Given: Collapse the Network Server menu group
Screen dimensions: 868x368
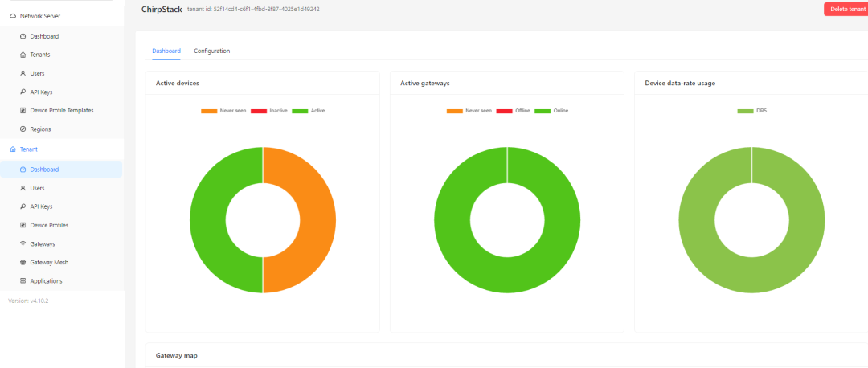Looking at the screenshot, I should [x=61, y=16].
